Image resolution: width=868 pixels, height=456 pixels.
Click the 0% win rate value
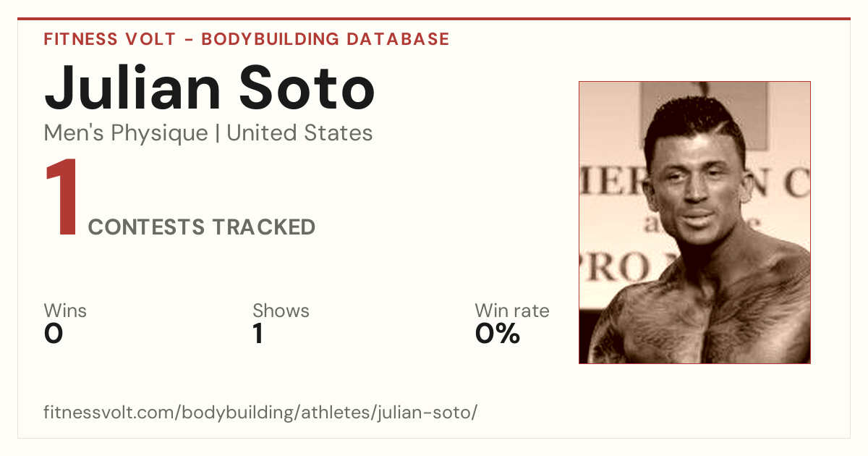(x=498, y=334)
